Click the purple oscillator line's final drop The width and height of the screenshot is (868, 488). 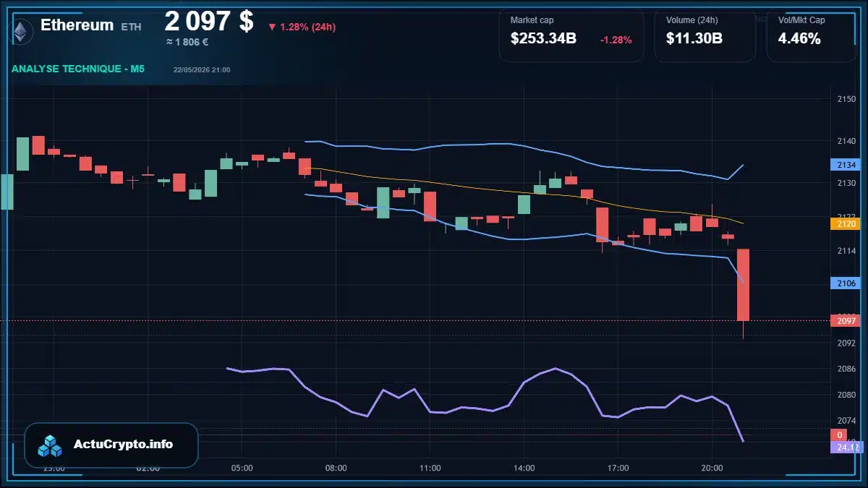(736, 423)
